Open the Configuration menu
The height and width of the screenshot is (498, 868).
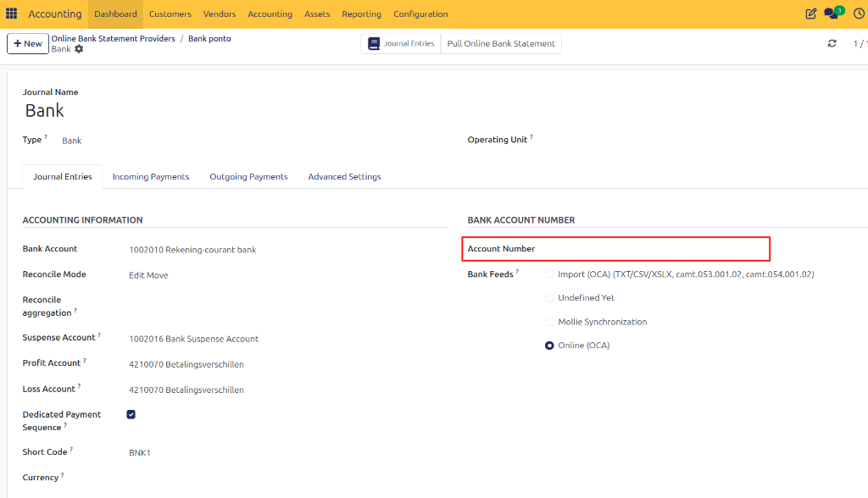(x=420, y=14)
